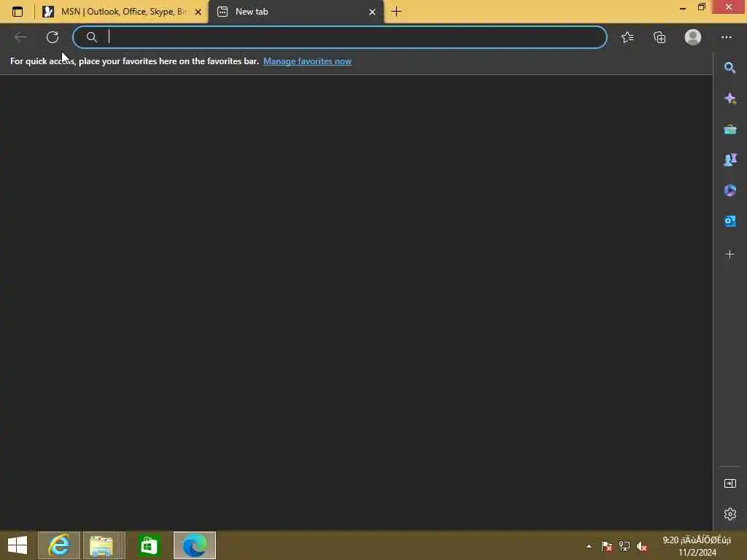Image resolution: width=747 pixels, height=560 pixels.
Task: Refresh the page
Action: pyautogui.click(x=53, y=37)
